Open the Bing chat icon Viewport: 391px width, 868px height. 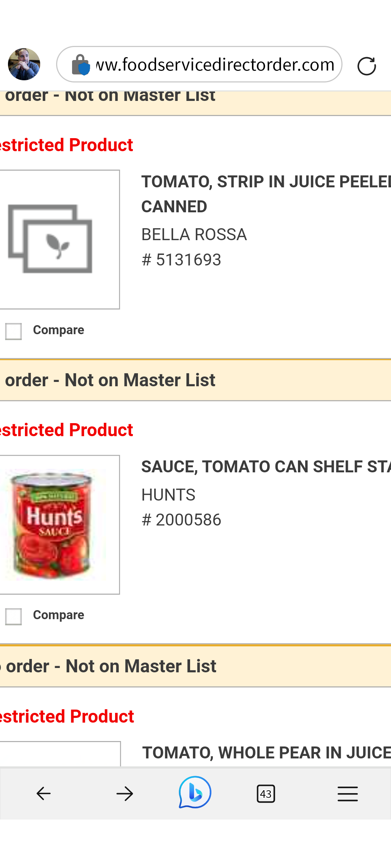click(x=195, y=792)
